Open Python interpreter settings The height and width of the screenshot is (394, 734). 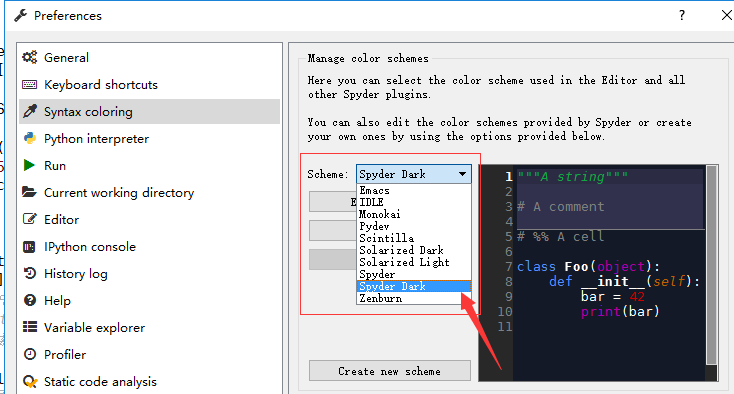tap(149, 139)
